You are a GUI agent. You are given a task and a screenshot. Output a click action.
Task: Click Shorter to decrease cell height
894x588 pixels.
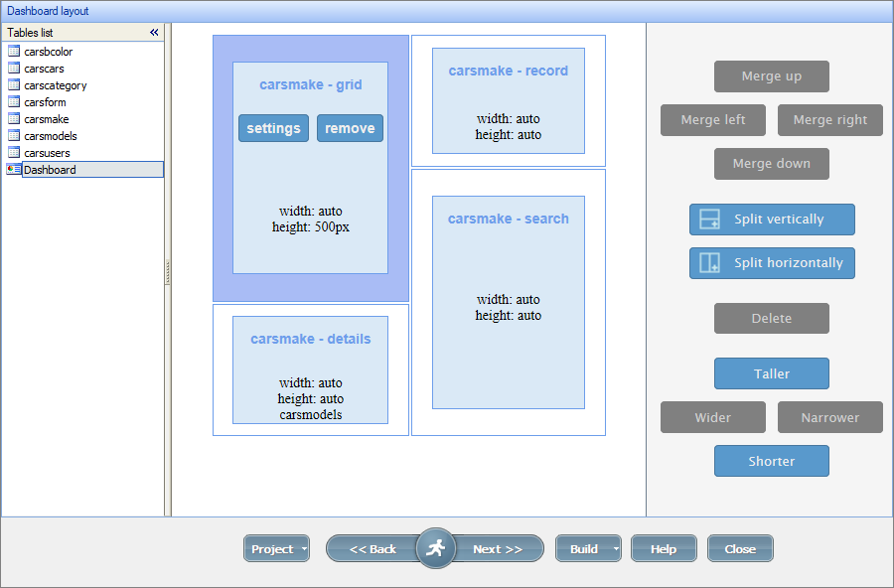[x=771, y=460]
